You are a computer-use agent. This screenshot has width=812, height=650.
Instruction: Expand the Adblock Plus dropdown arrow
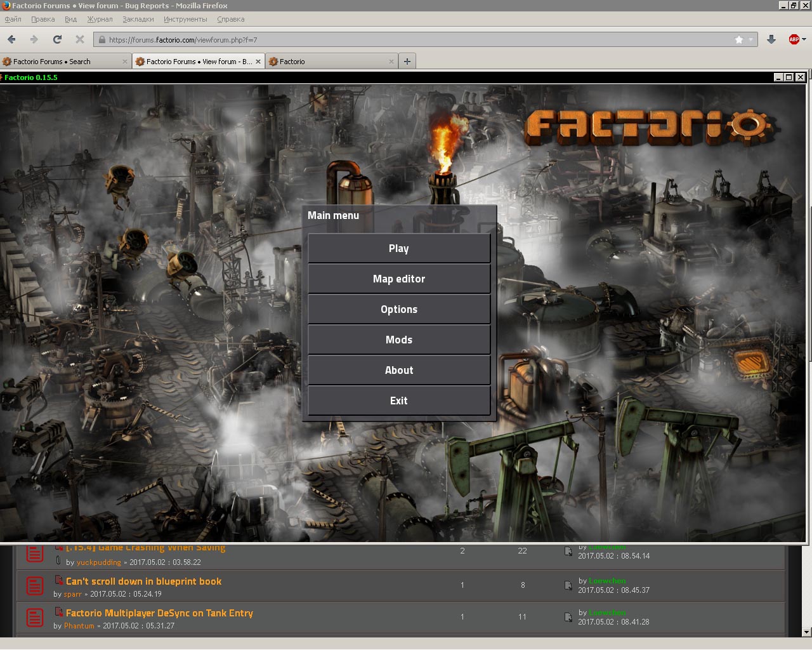click(x=804, y=39)
